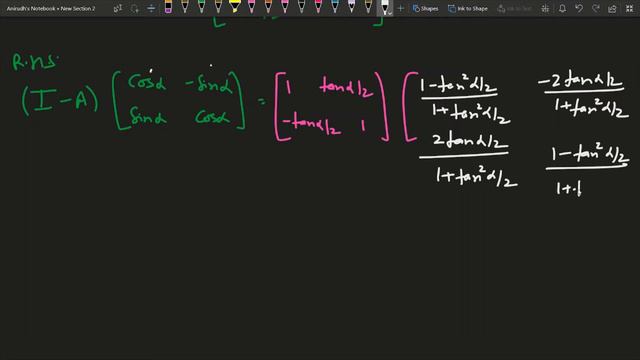Activate the Add or Remove Space tool
The width and height of the screenshot is (640, 360).
click(151, 8)
